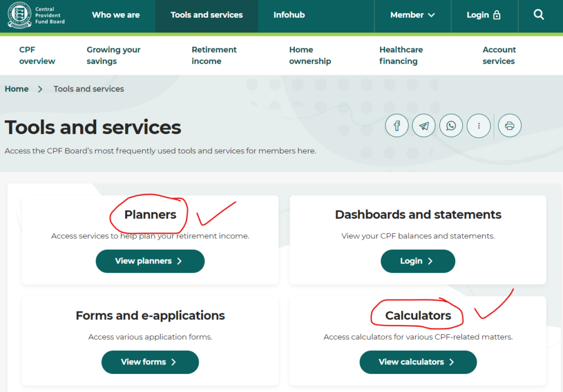
Task: Click 'Access calculators for various CPF-related matters' text
Action: [418, 336]
